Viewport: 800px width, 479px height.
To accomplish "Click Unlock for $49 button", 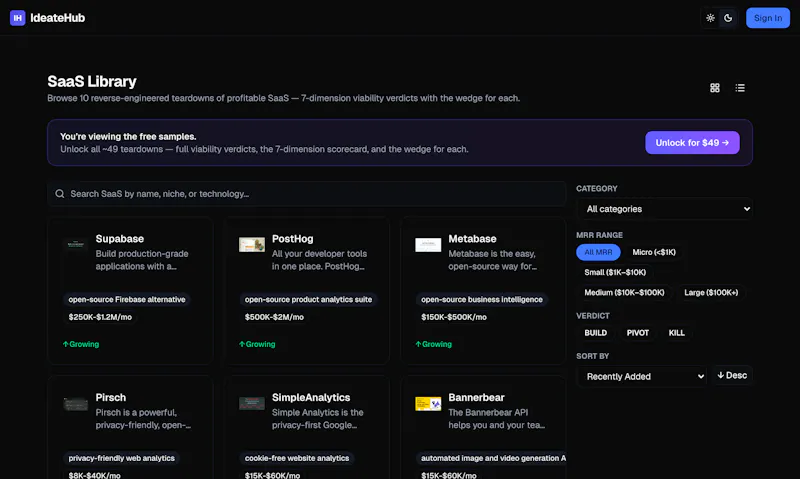I will (692, 143).
